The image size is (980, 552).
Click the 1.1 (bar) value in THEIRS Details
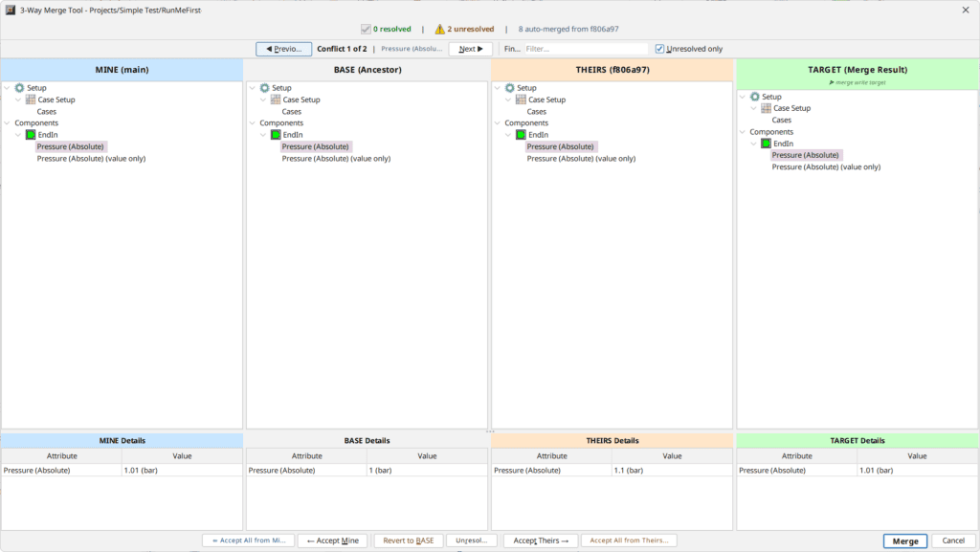coord(628,470)
